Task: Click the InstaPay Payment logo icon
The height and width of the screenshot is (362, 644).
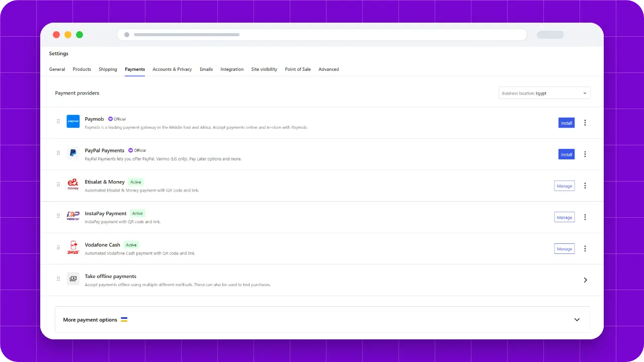Action: click(x=73, y=216)
